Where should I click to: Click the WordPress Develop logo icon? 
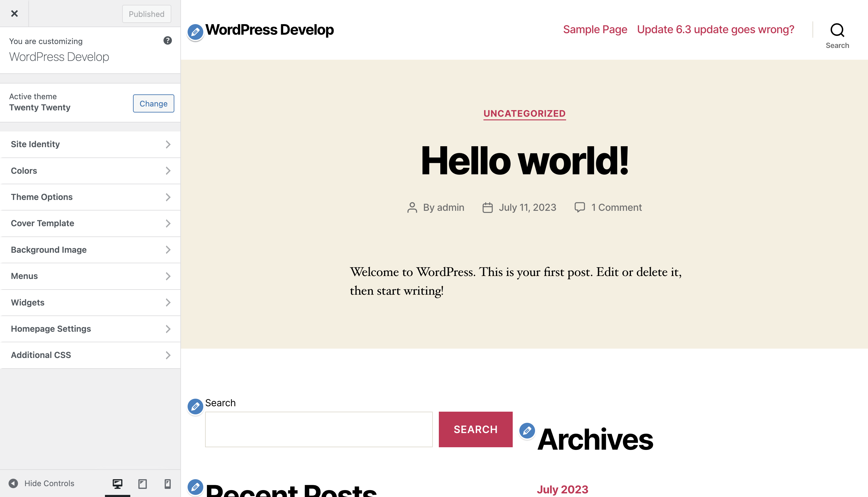[194, 30]
